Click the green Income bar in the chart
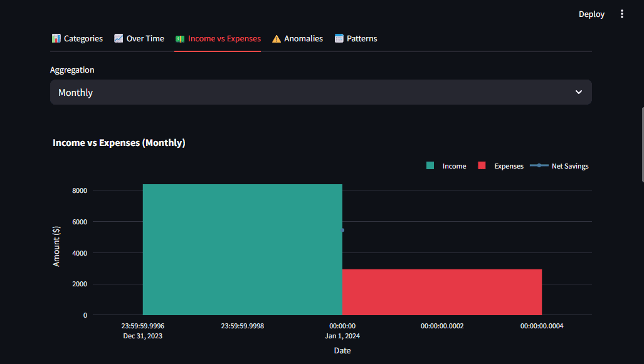This screenshot has width=644, height=364. tap(242, 249)
